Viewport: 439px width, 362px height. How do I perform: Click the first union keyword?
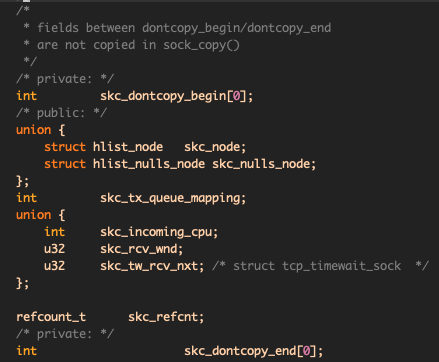click(x=33, y=130)
